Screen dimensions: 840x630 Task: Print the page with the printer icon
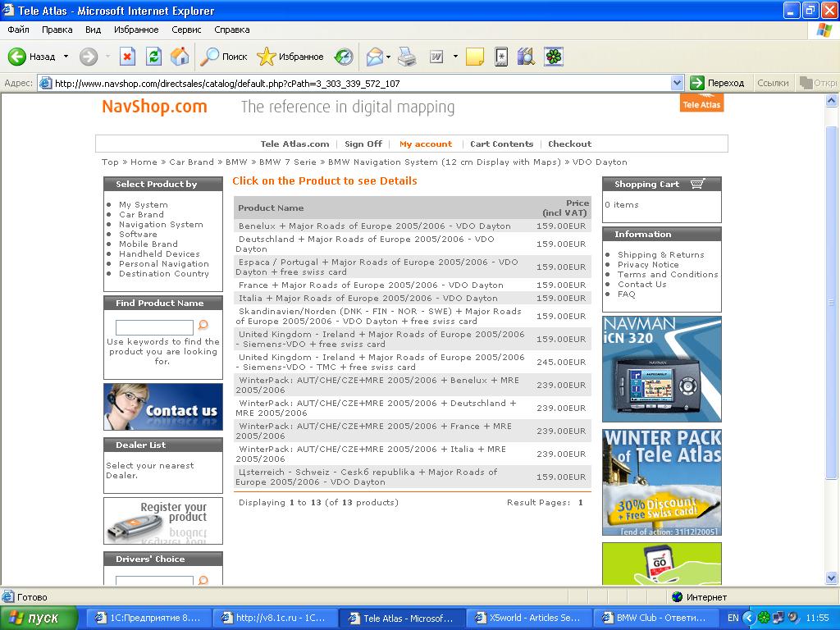(x=407, y=57)
